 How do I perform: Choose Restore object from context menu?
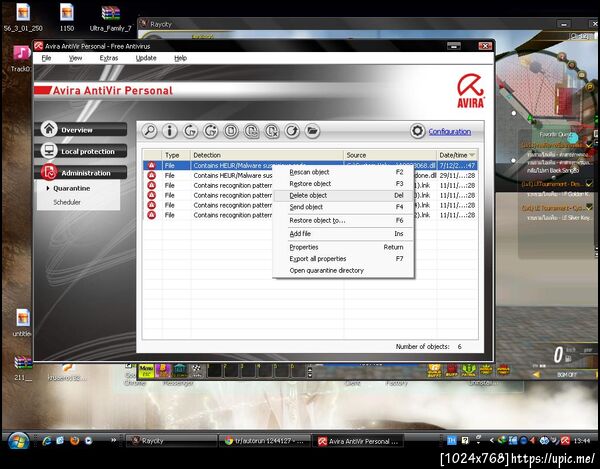point(344,184)
